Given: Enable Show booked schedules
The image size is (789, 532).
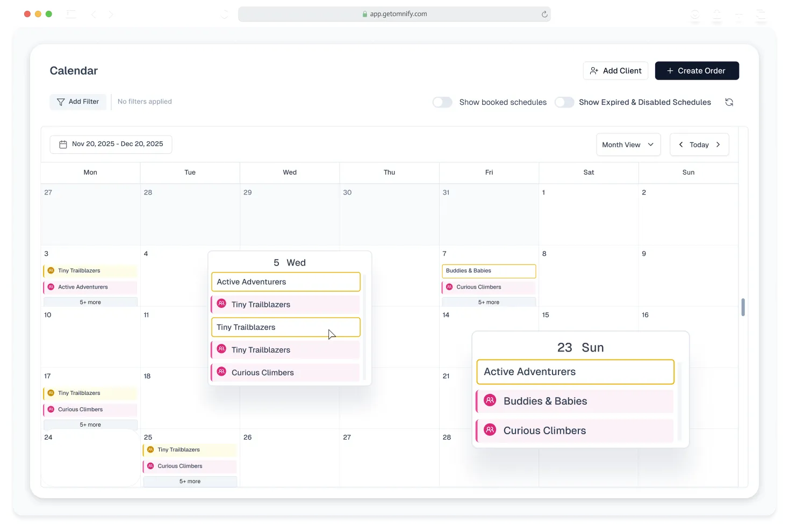Looking at the screenshot, I should [x=442, y=102].
